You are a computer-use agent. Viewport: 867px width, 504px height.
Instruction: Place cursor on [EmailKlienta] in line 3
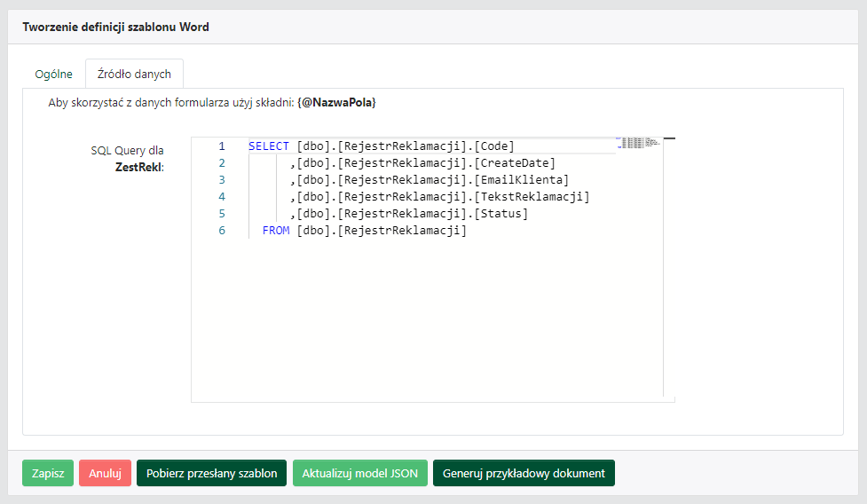pos(522,179)
